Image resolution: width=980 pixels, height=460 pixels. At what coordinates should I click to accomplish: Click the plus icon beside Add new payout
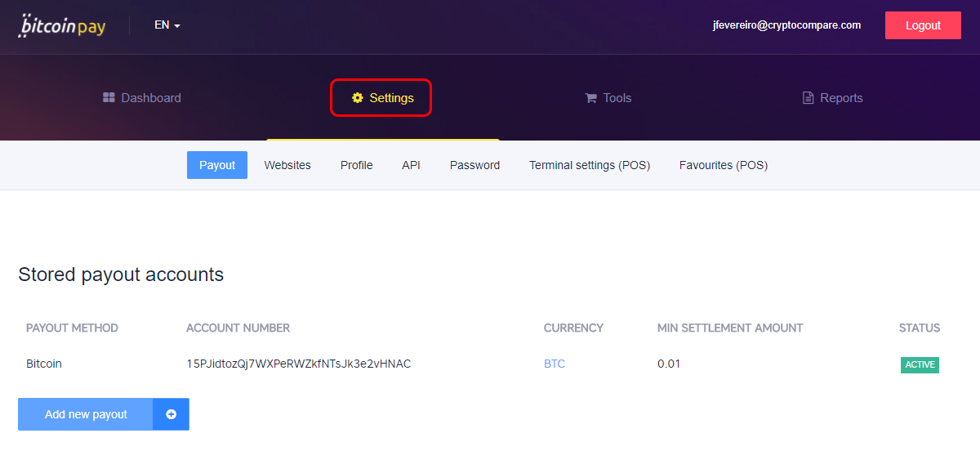171,414
